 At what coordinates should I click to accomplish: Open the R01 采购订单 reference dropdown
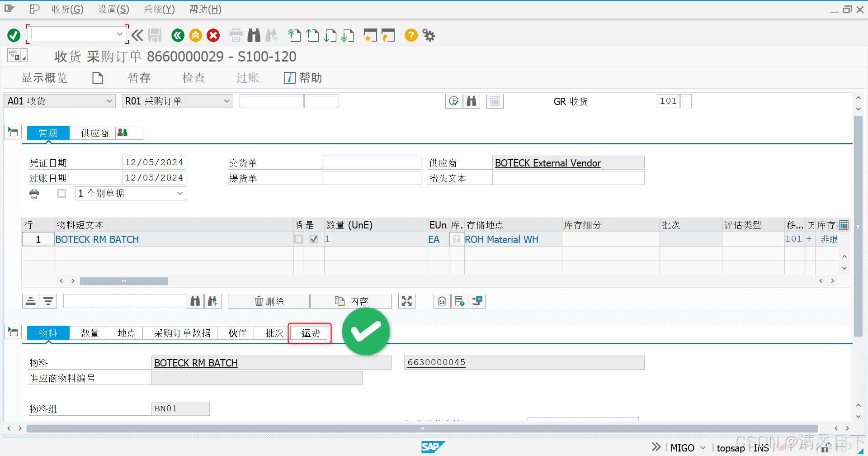pyautogui.click(x=227, y=101)
